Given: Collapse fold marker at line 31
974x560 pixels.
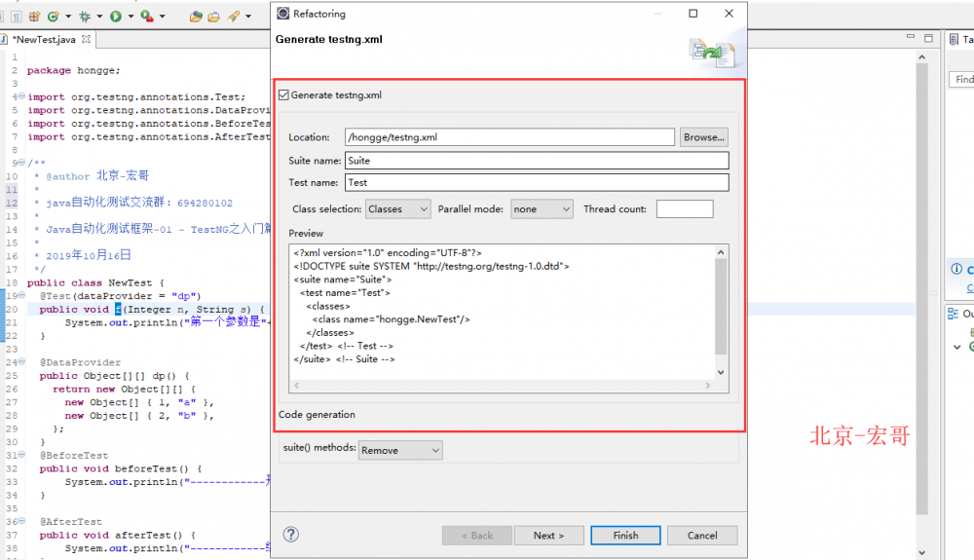Looking at the screenshot, I should pyautogui.click(x=21, y=455).
